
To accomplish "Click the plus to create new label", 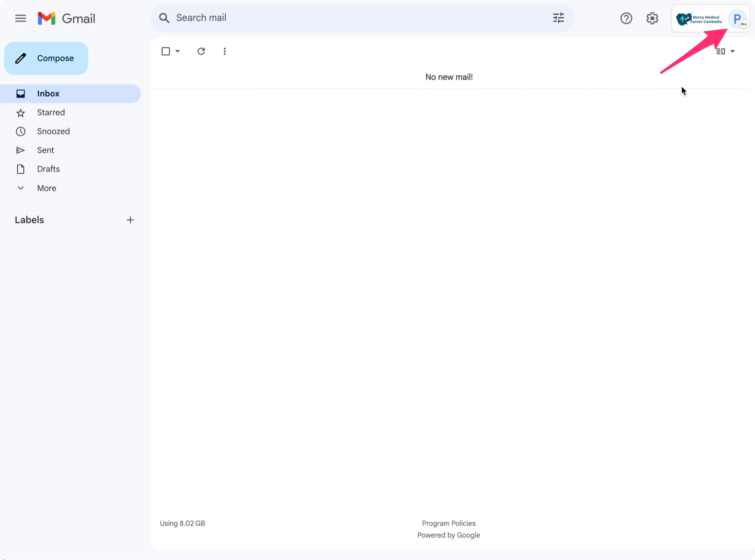I will (x=130, y=220).
